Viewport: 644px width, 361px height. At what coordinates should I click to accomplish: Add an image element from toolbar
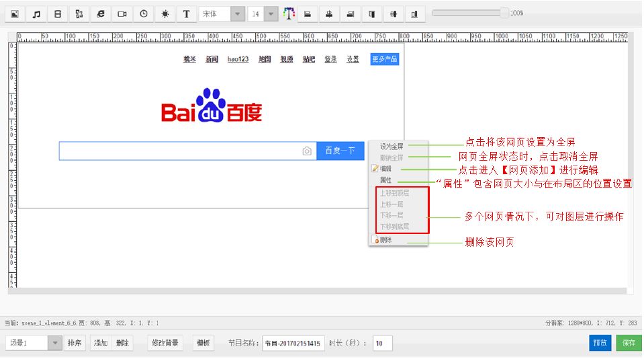[15, 14]
